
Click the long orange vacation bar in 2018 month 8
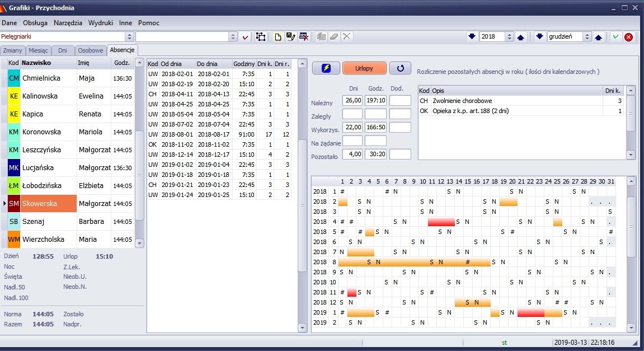[414, 262]
